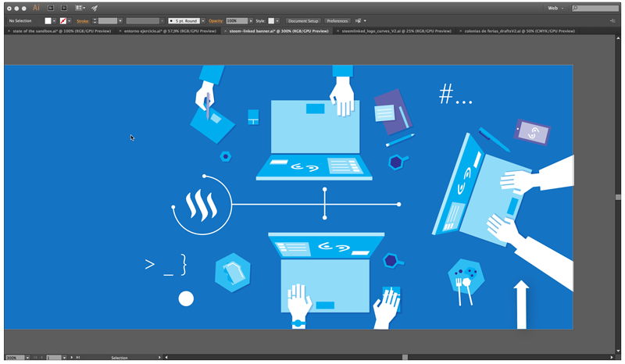Close the 'entorno ejercicio.ai' tab
625x364 pixels.
pos(120,30)
